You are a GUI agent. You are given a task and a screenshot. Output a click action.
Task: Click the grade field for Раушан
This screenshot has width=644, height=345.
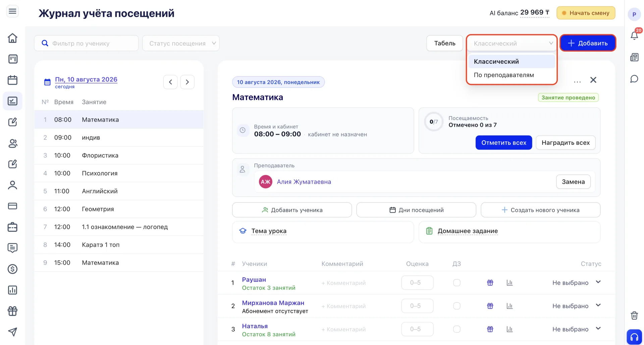417,283
